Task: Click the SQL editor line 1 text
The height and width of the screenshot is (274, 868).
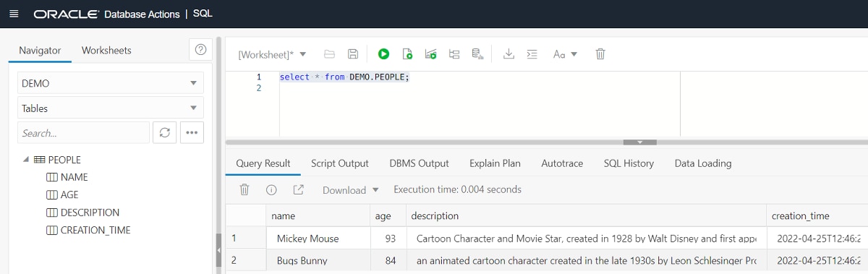Action: [344, 77]
